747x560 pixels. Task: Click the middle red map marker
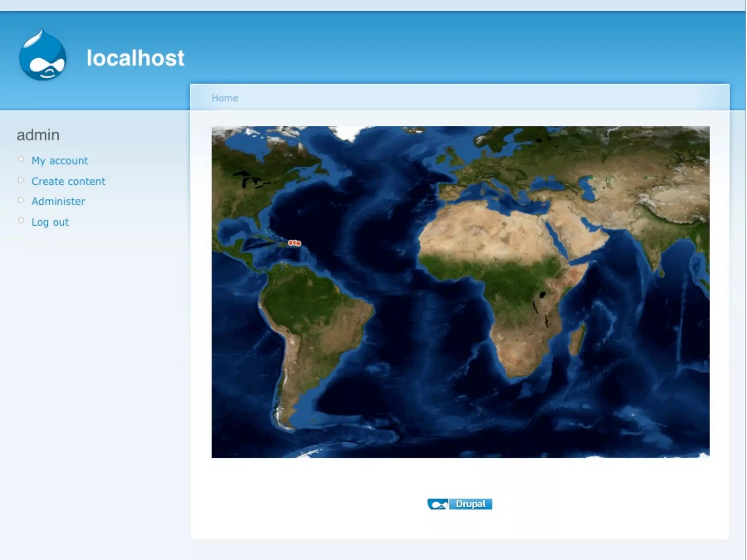pos(294,242)
